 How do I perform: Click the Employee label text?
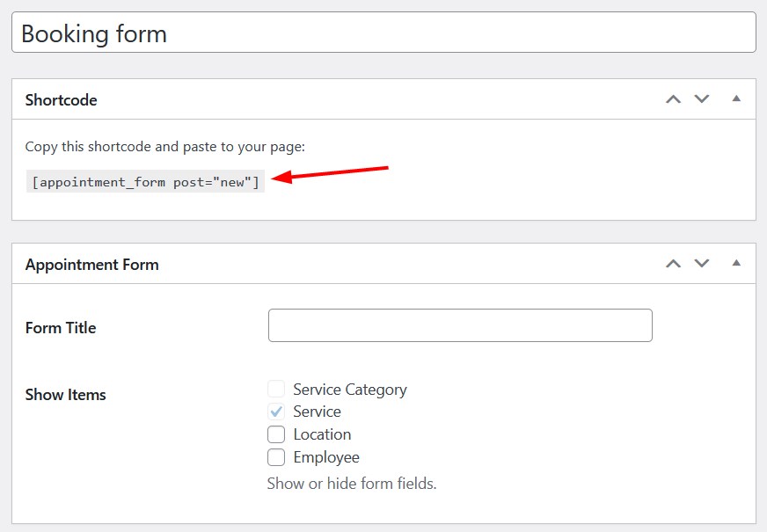tap(326, 457)
